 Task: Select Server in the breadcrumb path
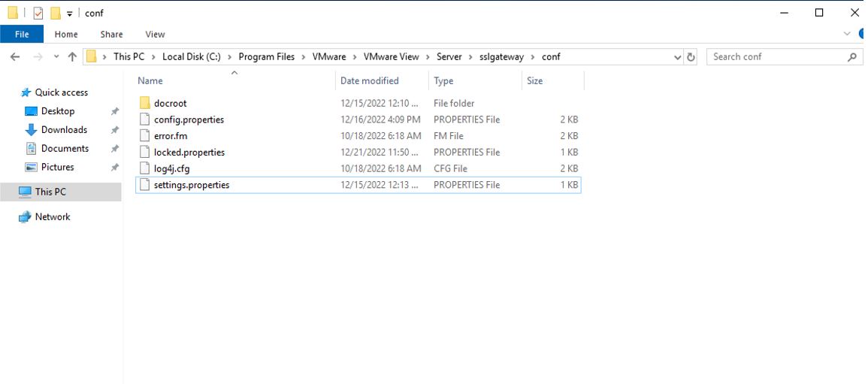tap(449, 56)
